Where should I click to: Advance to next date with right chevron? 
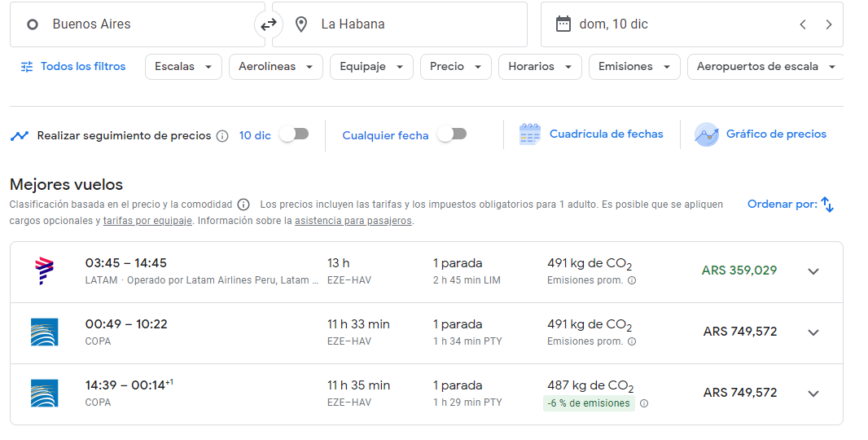click(x=829, y=24)
